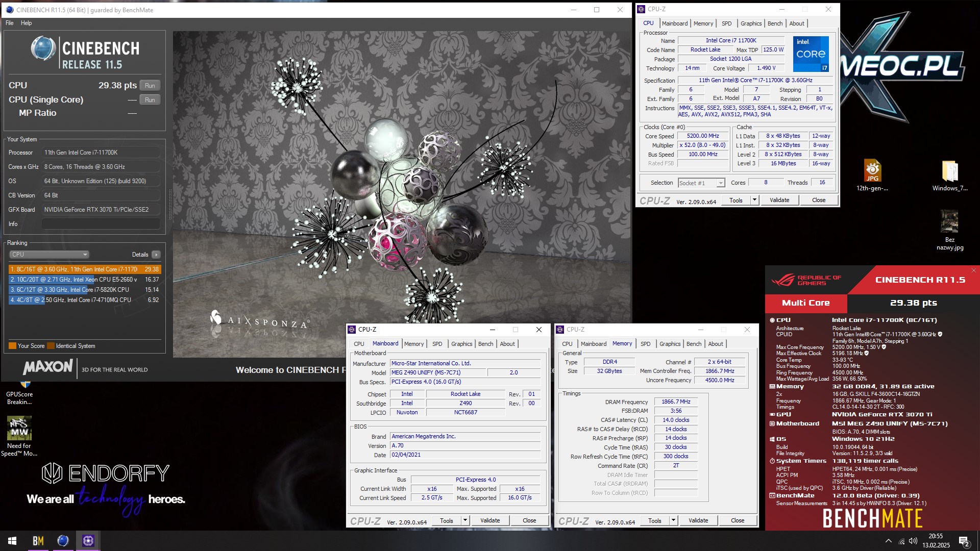Open the volume tray icon

[x=913, y=541]
